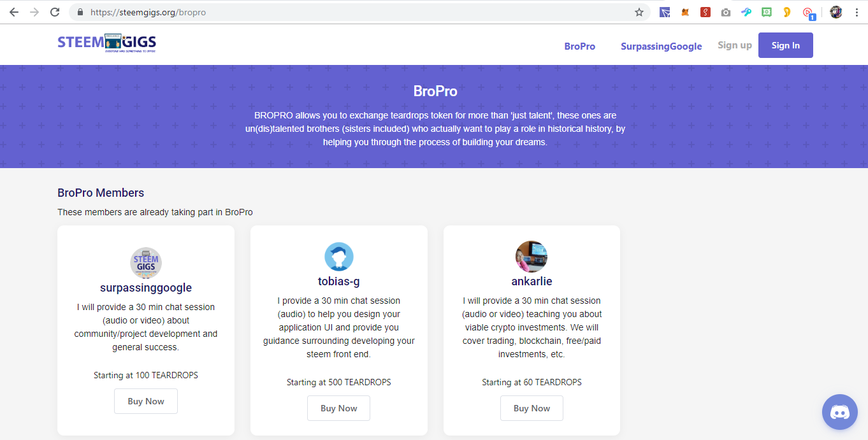Click the SteemGigs logo
Image resolution: width=868 pixels, height=440 pixels.
click(x=107, y=43)
